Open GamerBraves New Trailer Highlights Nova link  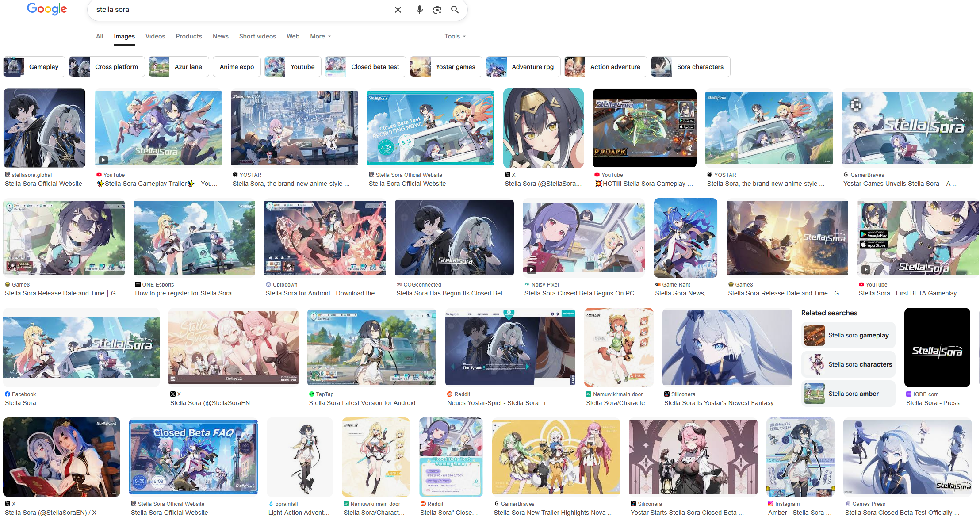click(x=553, y=513)
